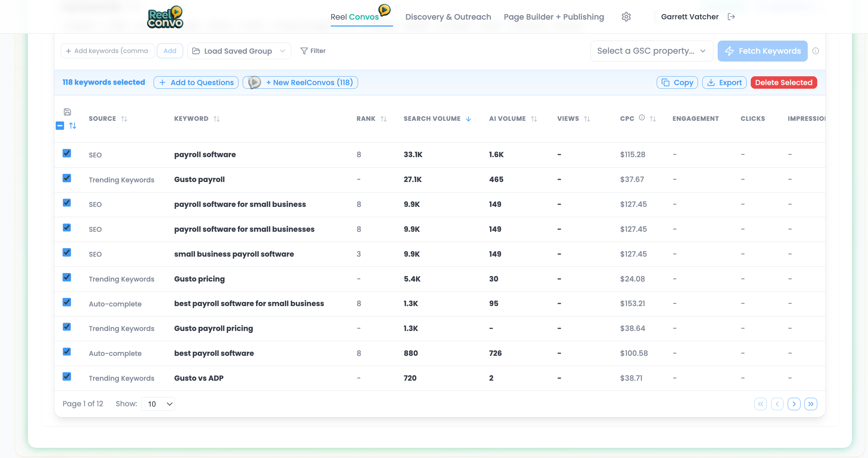
Task: Expand Select a GSC property dropdown
Action: coord(651,51)
